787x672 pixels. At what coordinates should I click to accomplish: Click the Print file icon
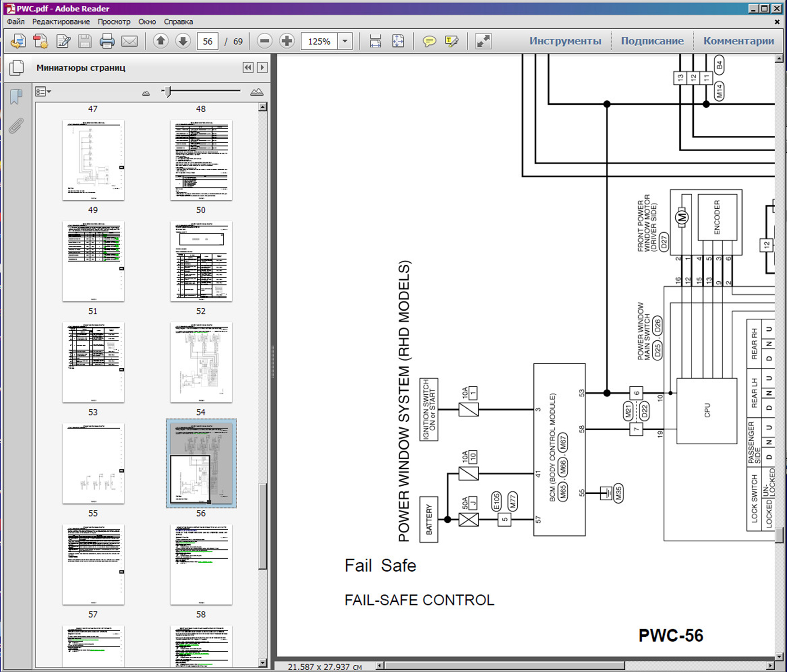(x=107, y=41)
